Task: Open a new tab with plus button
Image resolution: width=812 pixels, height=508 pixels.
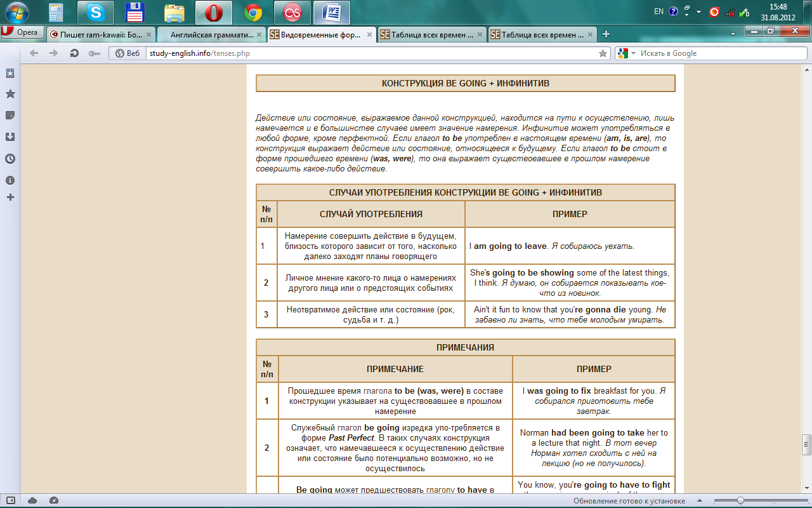Action: 606,34
